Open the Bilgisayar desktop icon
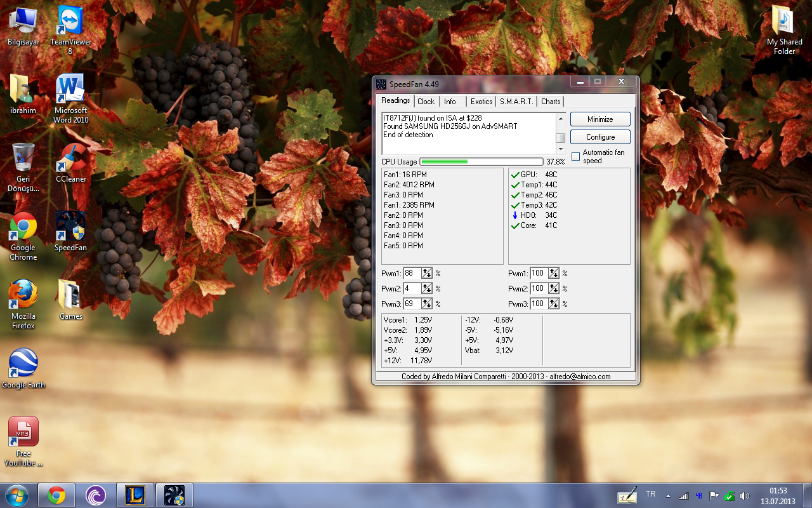 click(23, 26)
